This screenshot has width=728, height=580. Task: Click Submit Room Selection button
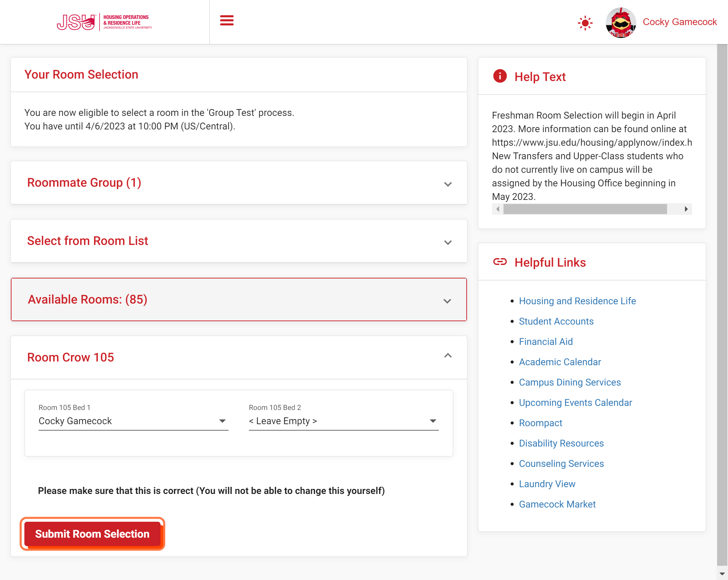pyautogui.click(x=92, y=534)
